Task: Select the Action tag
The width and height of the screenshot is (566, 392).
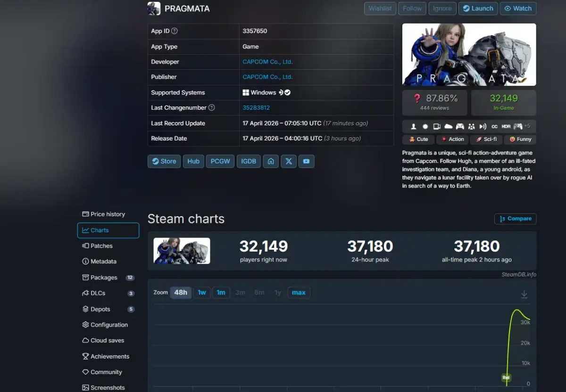Action: pos(452,139)
